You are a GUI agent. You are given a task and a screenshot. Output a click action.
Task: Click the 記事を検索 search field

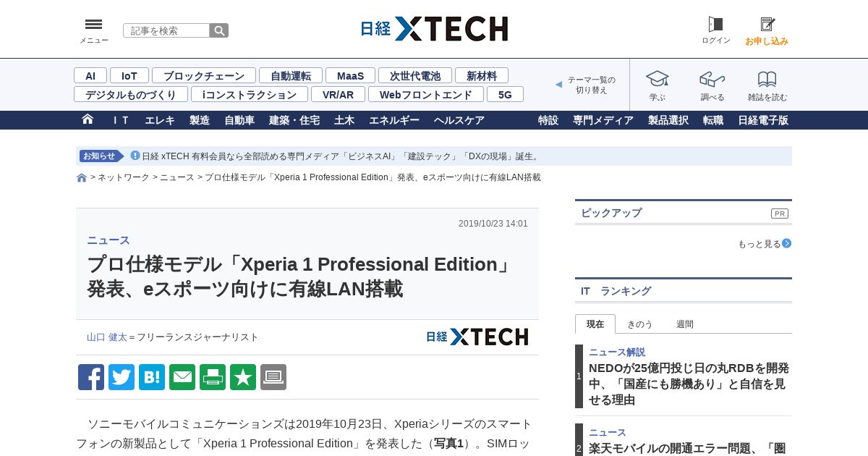166,30
